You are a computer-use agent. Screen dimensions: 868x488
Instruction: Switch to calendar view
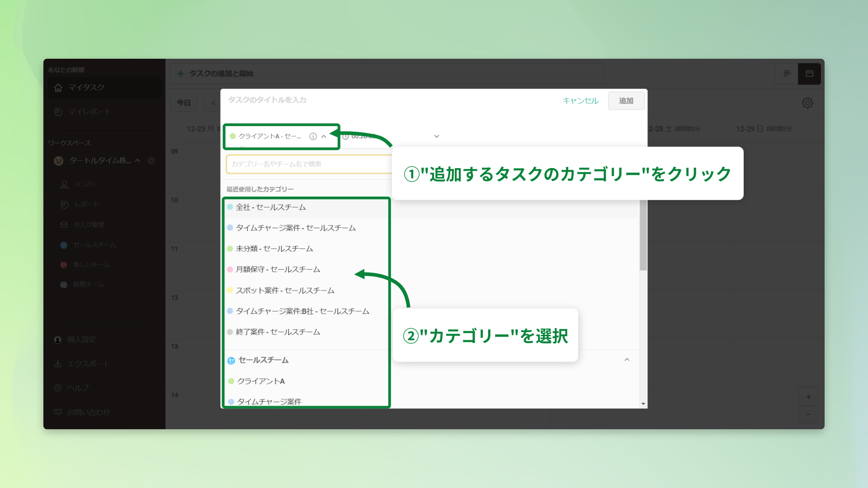[810, 74]
